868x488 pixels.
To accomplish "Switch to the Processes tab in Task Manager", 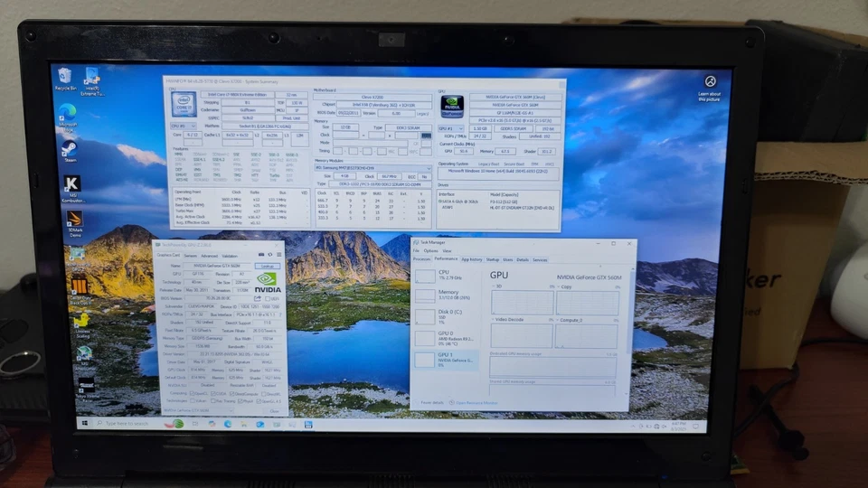I will 422,259.
